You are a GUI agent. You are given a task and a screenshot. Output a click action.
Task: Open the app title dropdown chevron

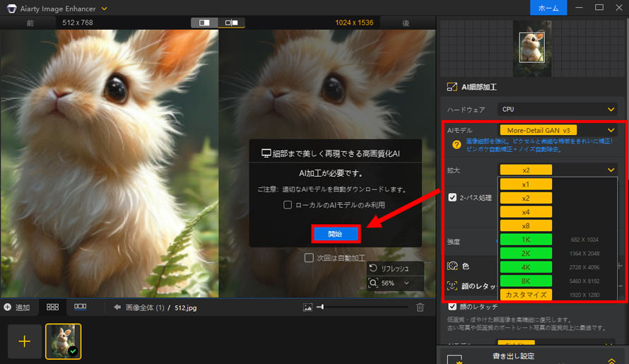[x=105, y=8]
